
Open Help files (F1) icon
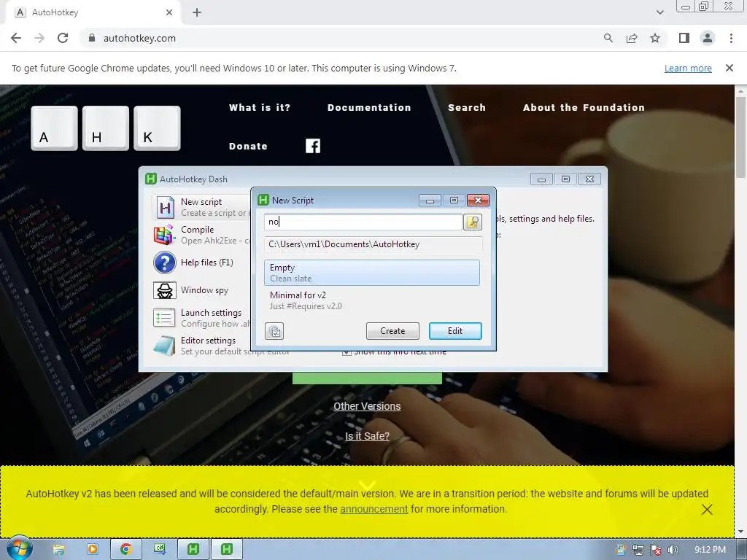[164, 262]
